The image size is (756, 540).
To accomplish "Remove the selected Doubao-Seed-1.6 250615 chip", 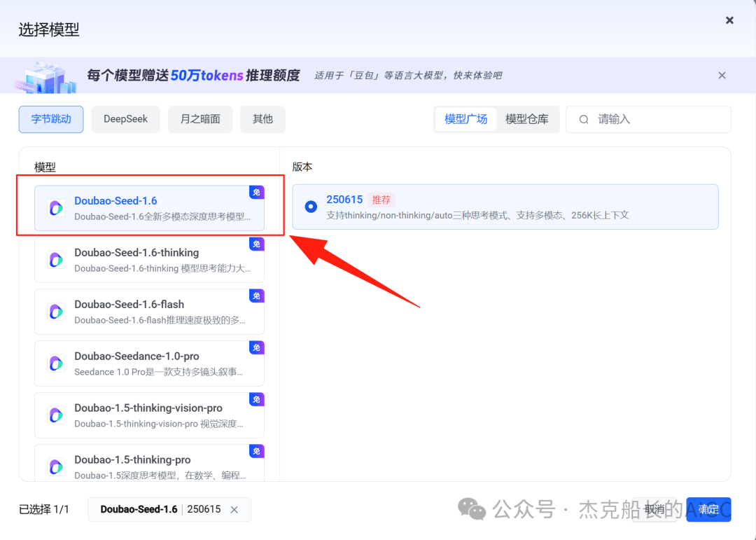I will click(234, 510).
